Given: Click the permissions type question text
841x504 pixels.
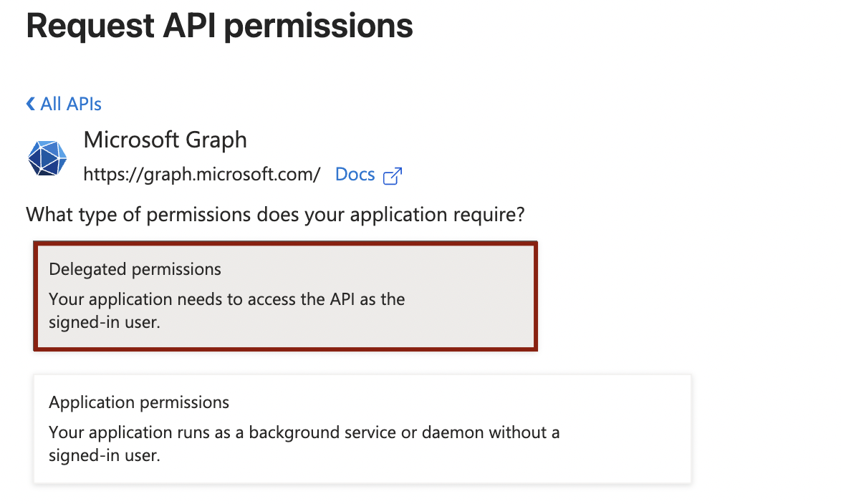Looking at the screenshot, I should coord(275,214).
